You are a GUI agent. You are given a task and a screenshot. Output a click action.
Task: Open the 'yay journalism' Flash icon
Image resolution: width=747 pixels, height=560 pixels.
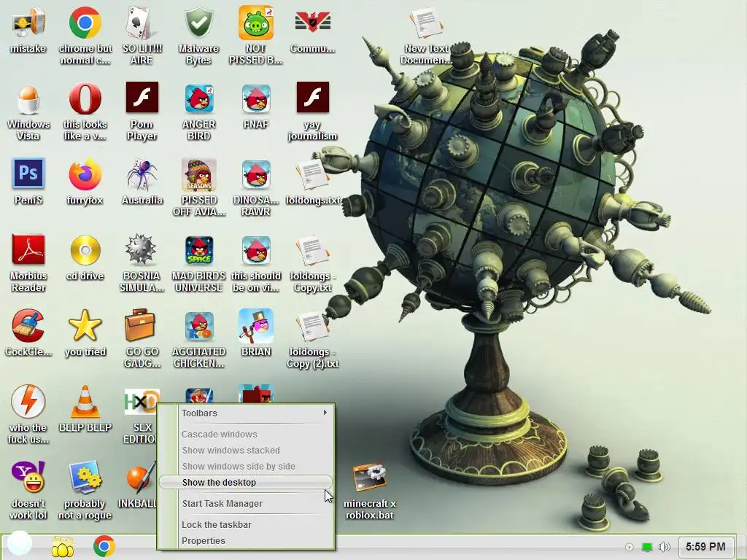click(312, 98)
